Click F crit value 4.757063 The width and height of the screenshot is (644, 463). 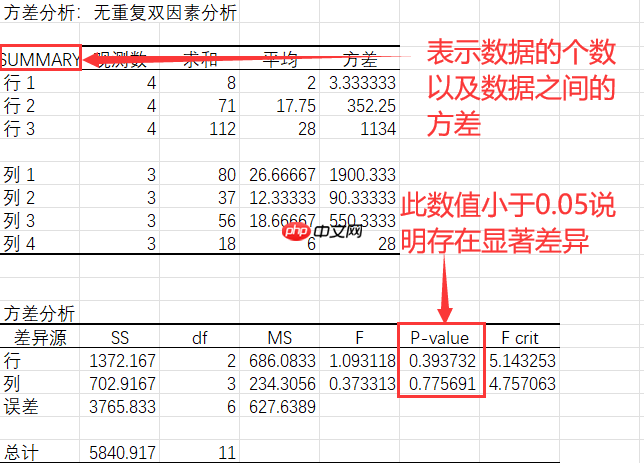click(522, 384)
